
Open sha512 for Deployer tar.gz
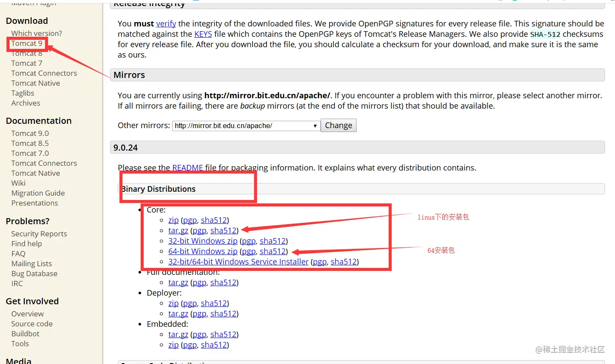(223, 314)
